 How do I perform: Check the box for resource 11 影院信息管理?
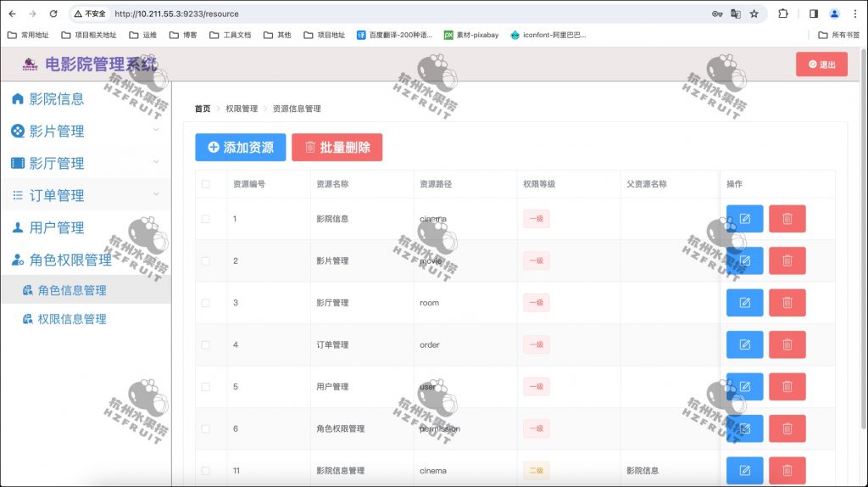[205, 470]
